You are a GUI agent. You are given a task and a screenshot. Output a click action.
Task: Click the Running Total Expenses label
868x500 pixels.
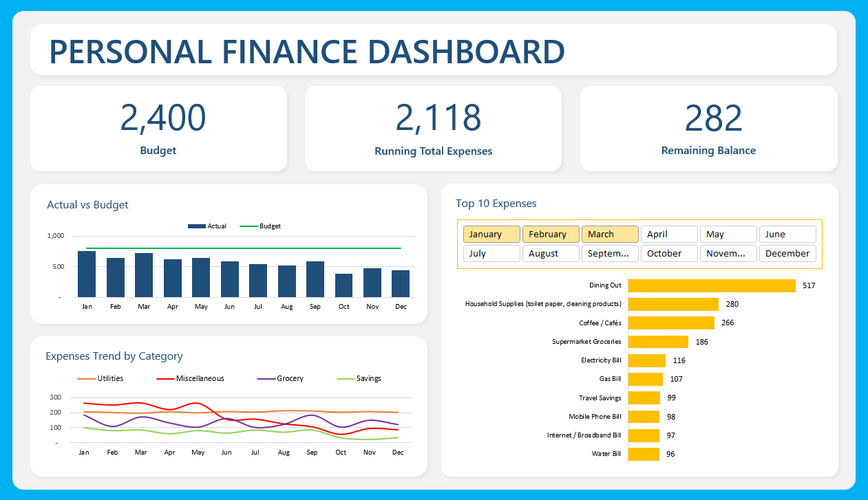coord(434,151)
